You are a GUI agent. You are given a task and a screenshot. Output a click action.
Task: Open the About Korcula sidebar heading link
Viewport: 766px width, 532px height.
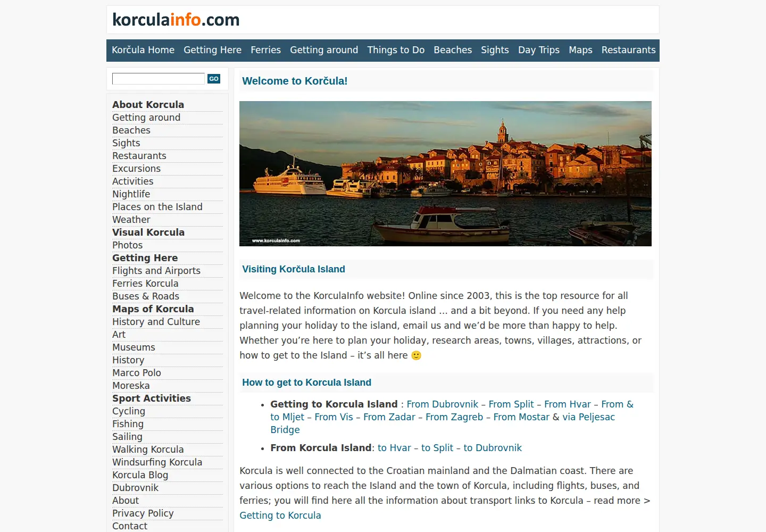click(x=148, y=105)
